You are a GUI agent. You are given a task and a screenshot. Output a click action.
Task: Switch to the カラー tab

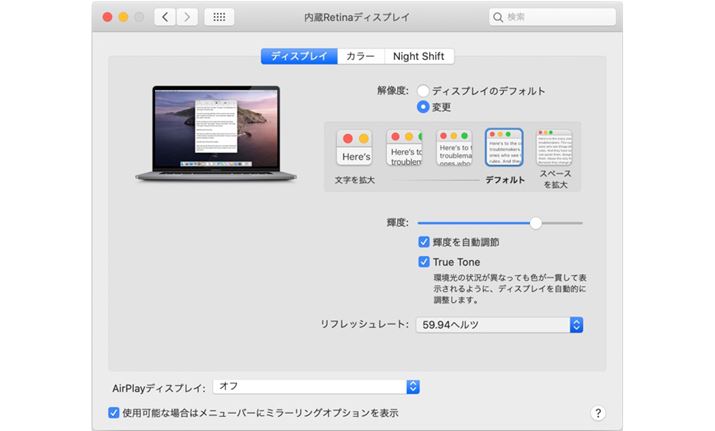pos(361,56)
